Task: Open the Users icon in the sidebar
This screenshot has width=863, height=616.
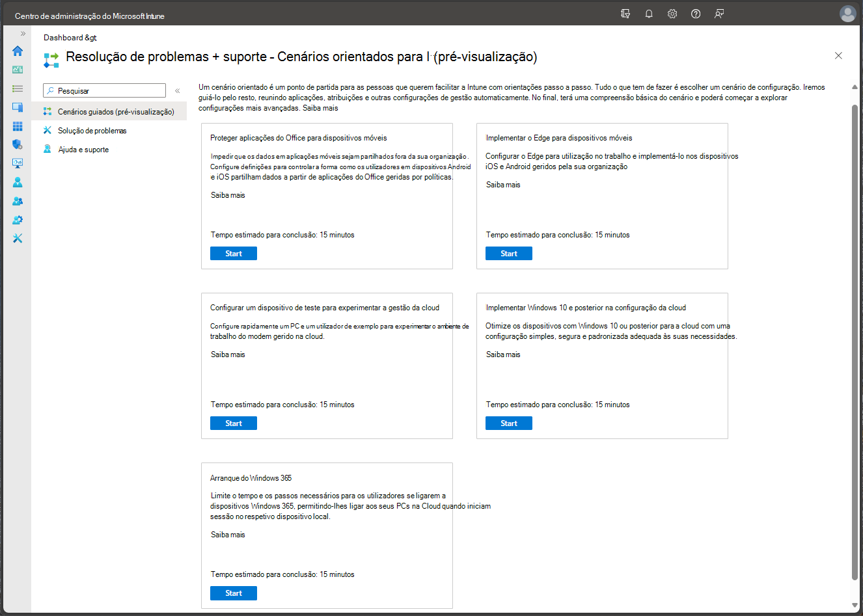Action: tap(18, 182)
